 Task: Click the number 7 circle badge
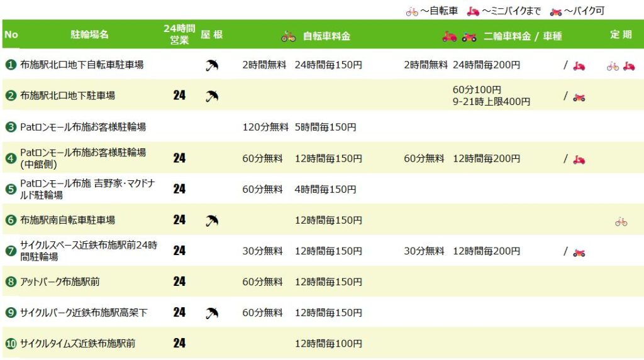click(11, 251)
